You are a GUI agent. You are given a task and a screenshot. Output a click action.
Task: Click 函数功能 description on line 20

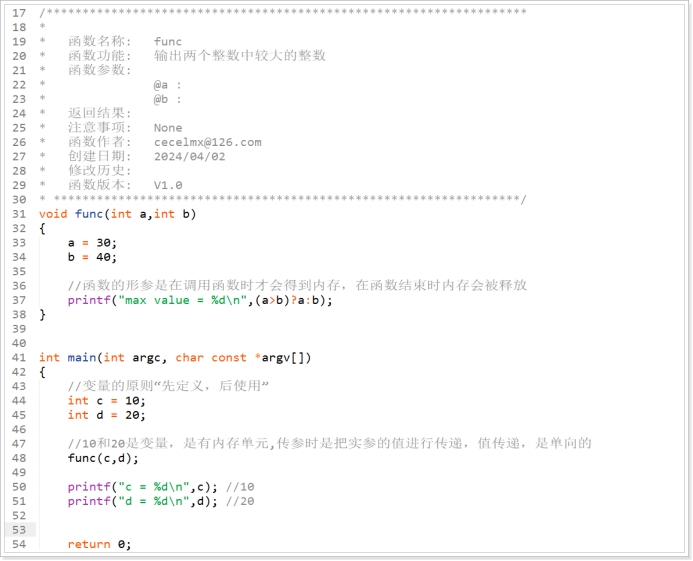tap(240, 56)
